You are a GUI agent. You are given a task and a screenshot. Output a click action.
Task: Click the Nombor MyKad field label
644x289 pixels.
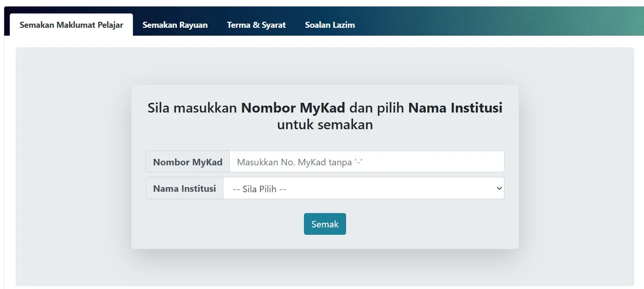tap(188, 162)
